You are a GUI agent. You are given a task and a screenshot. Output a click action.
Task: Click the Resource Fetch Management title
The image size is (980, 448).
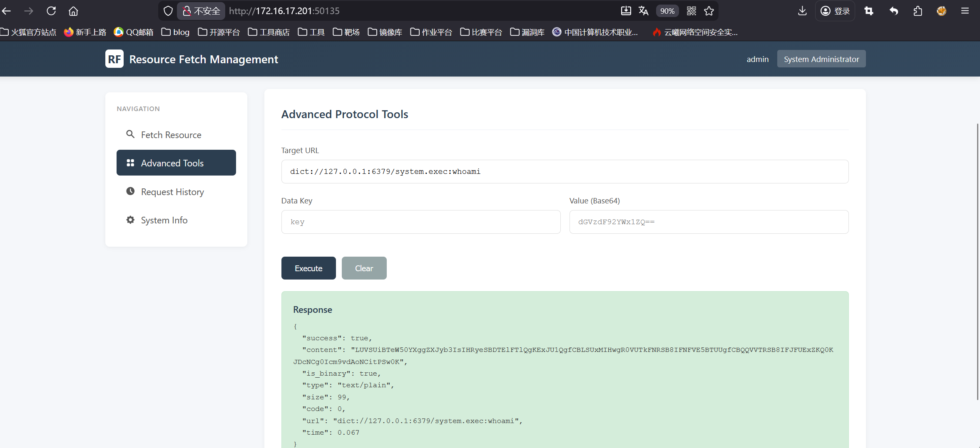tap(204, 59)
